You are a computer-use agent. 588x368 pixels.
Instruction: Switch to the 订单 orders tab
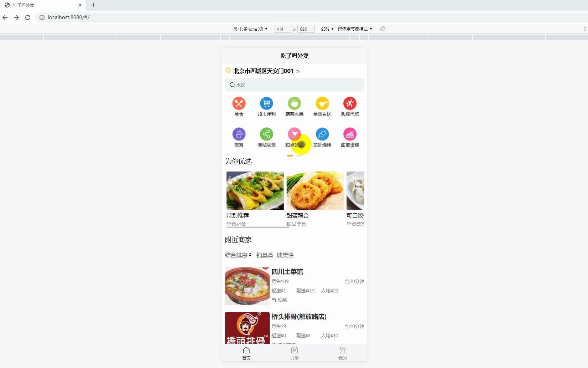[294, 353]
